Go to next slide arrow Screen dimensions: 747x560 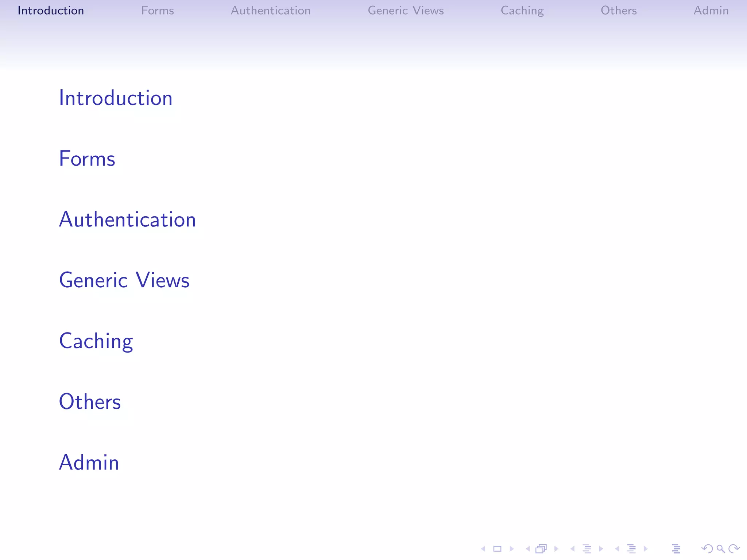pos(511,549)
